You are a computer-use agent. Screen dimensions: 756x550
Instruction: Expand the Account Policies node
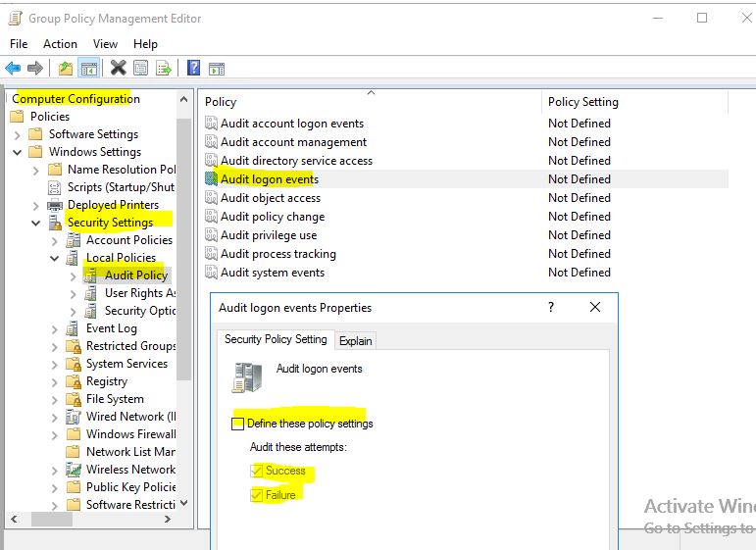coord(55,240)
